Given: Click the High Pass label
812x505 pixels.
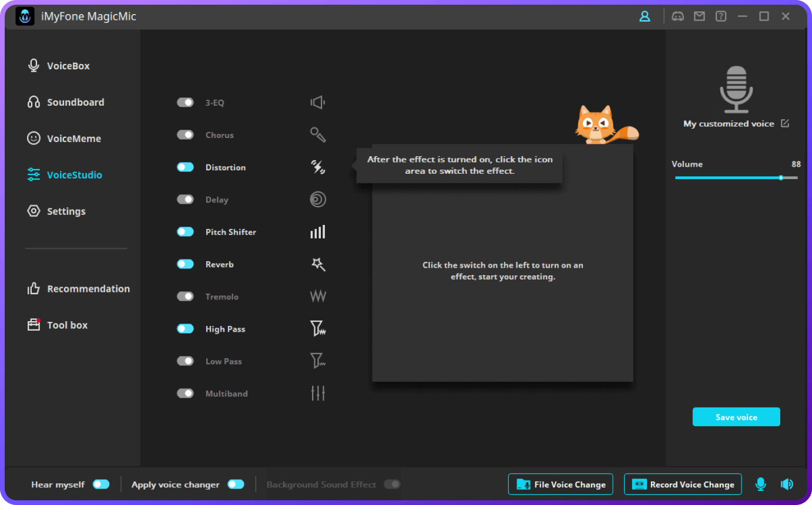Looking at the screenshot, I should (226, 329).
